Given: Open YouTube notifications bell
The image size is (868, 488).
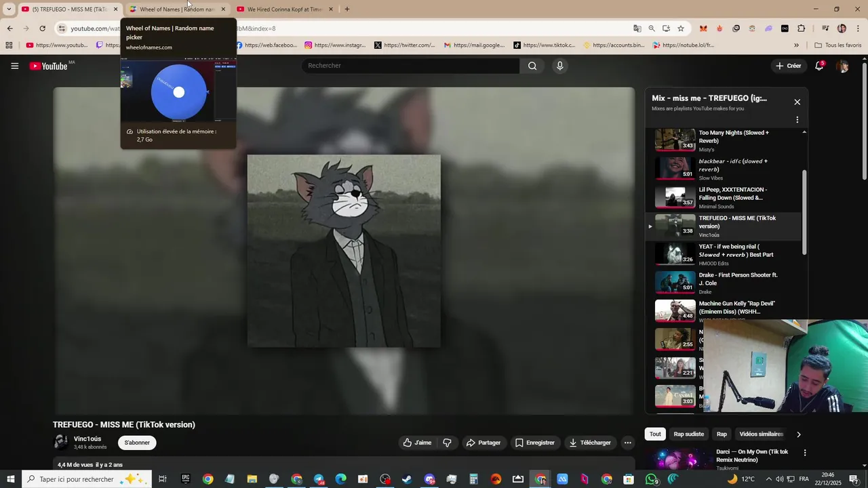Looking at the screenshot, I should point(819,66).
